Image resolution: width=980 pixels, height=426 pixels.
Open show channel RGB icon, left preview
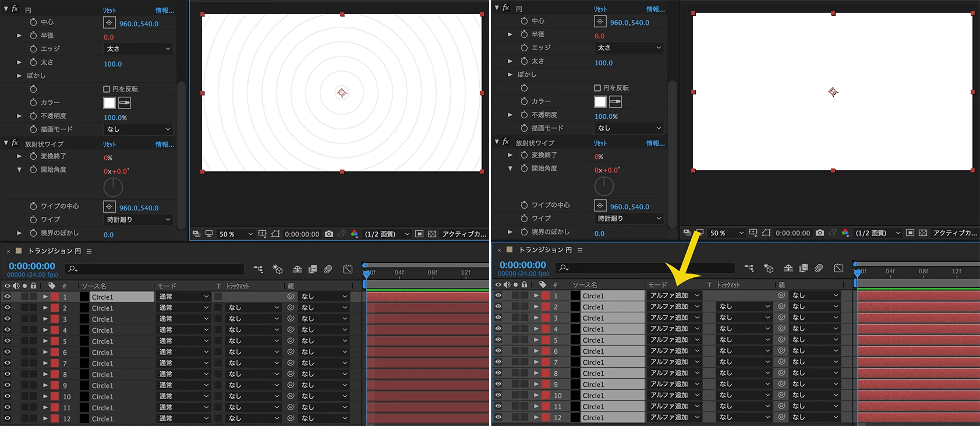(354, 234)
